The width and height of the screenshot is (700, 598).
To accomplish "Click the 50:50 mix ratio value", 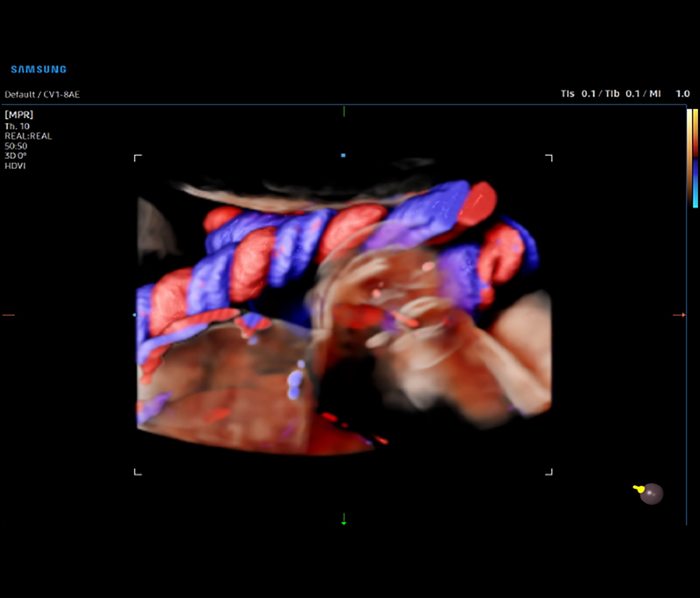I will [x=16, y=146].
